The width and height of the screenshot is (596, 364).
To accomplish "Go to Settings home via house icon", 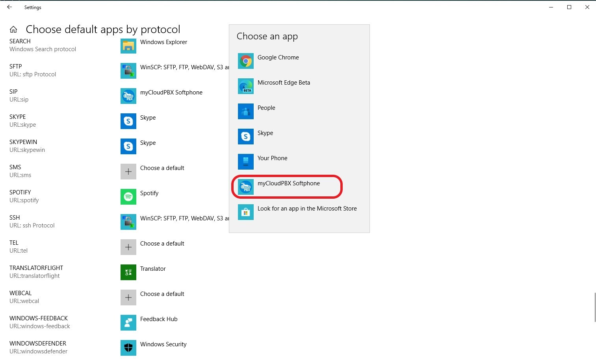I will (13, 30).
